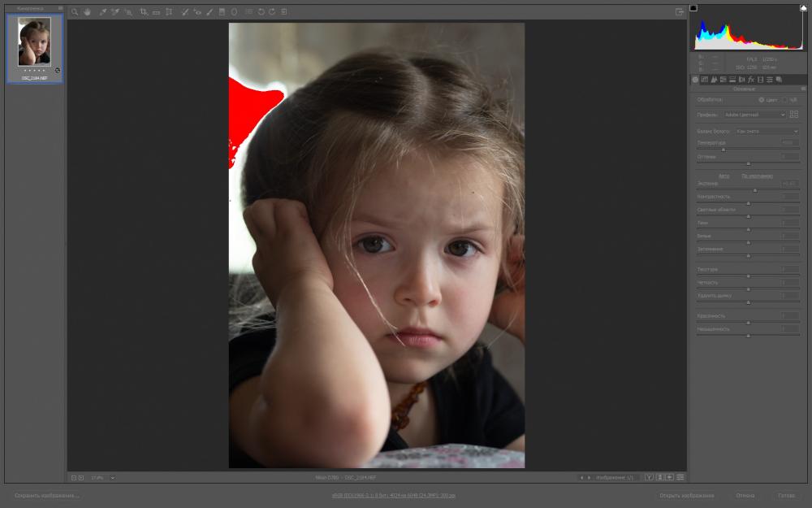Switch to the Split Toning tab

[732, 80]
